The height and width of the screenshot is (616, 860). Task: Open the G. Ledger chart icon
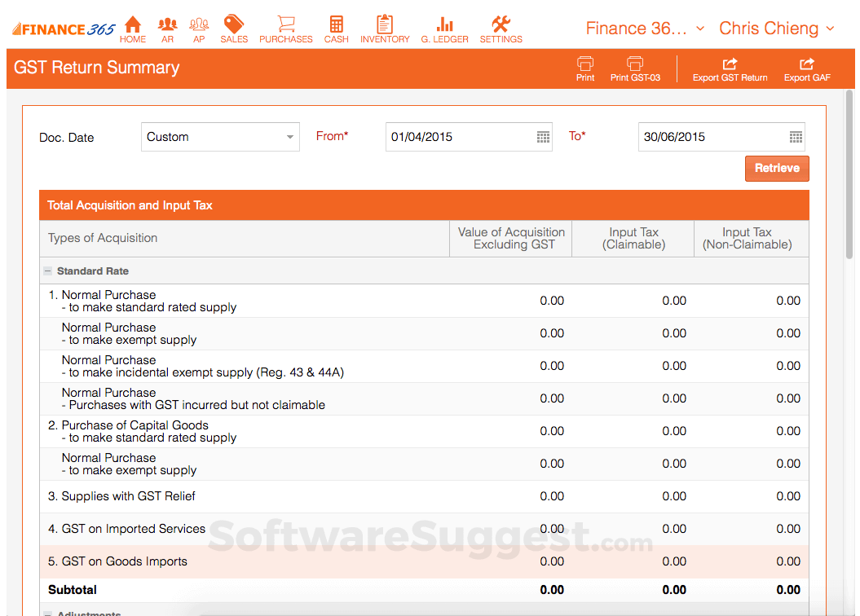[x=444, y=29]
